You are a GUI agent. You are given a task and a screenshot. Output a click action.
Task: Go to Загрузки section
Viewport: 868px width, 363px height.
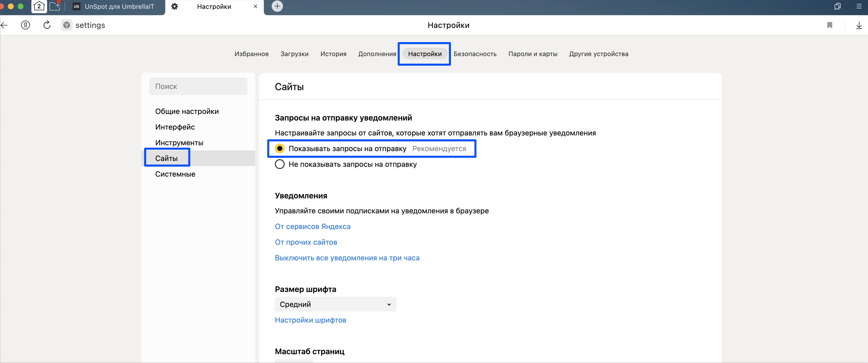point(294,54)
